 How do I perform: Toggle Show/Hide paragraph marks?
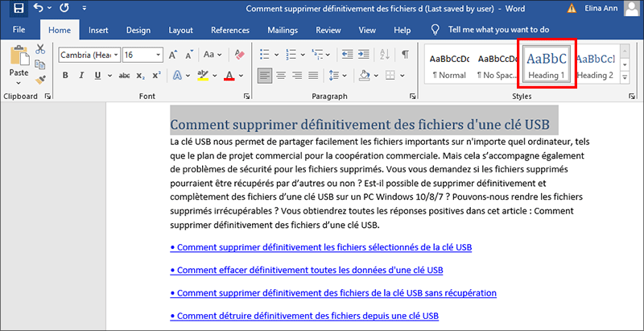coord(405,54)
